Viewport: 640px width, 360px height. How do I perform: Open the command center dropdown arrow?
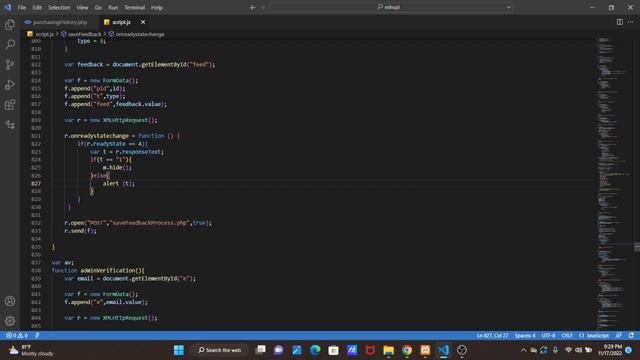(x=508, y=7)
